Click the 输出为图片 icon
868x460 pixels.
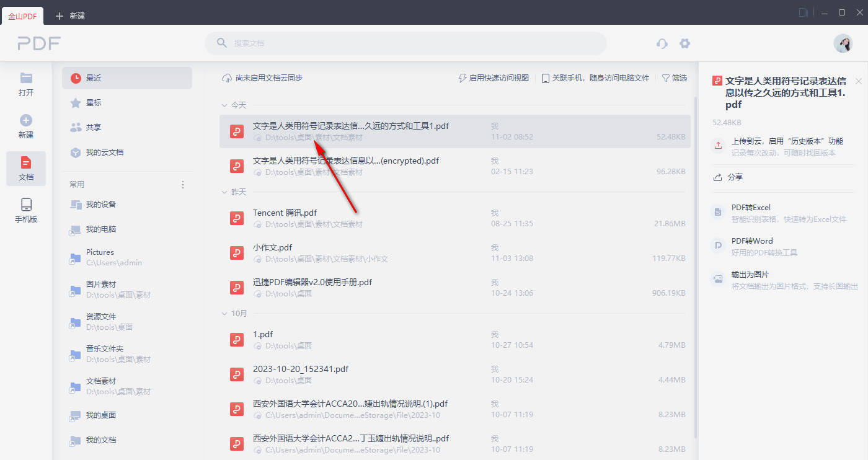point(718,279)
